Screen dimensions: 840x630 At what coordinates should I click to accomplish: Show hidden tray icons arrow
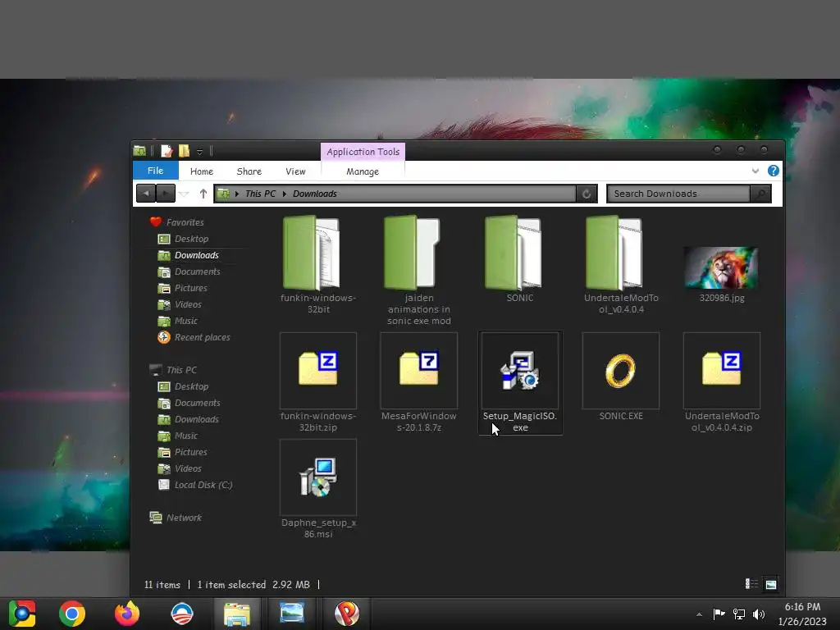pos(699,614)
